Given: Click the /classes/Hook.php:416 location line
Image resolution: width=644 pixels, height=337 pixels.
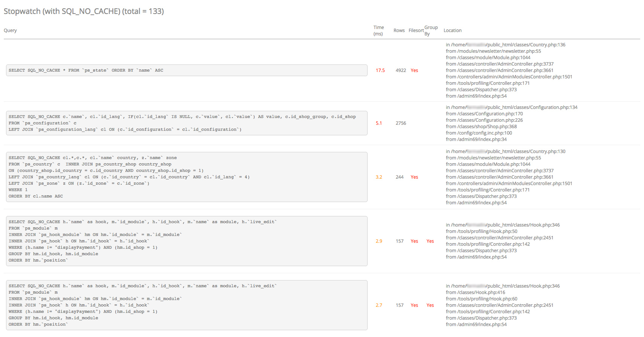Looking at the screenshot, I should tap(475, 293).
